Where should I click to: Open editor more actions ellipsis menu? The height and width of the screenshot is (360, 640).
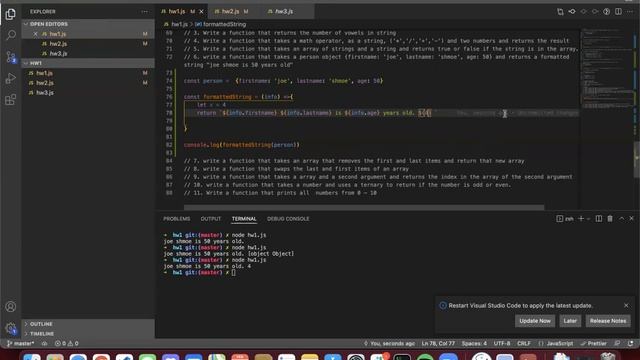click(x=630, y=12)
